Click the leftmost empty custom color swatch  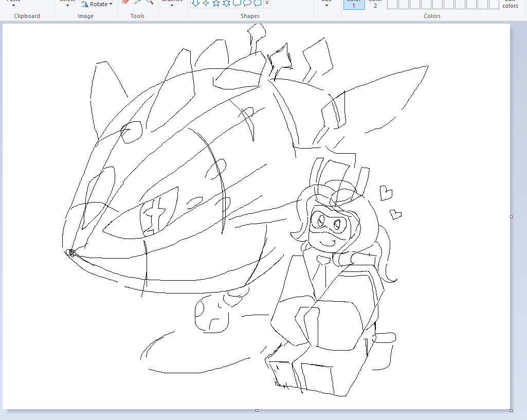(392, 4)
